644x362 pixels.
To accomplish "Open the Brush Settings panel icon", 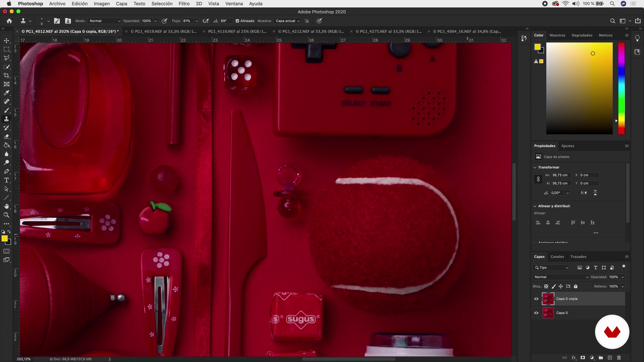I will click(x=57, y=21).
